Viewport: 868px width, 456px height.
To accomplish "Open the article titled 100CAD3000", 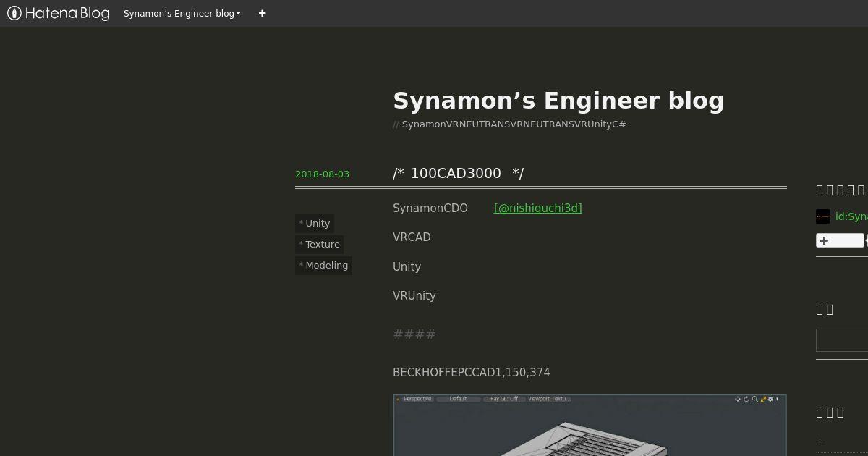I will pyautogui.click(x=458, y=173).
